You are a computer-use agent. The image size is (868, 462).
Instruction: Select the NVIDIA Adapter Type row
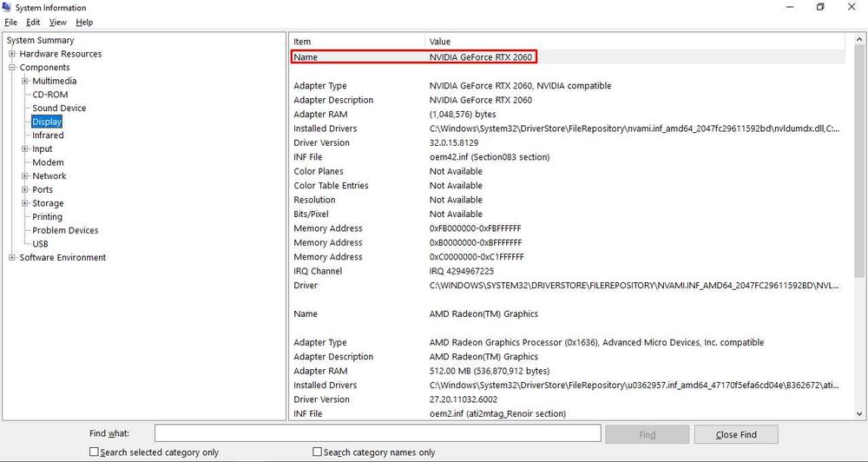tap(568, 86)
